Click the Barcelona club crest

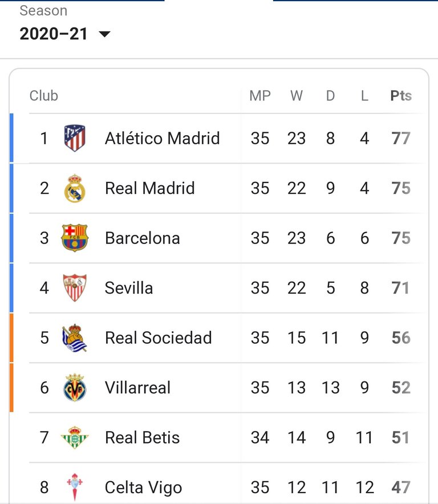pos(75,238)
